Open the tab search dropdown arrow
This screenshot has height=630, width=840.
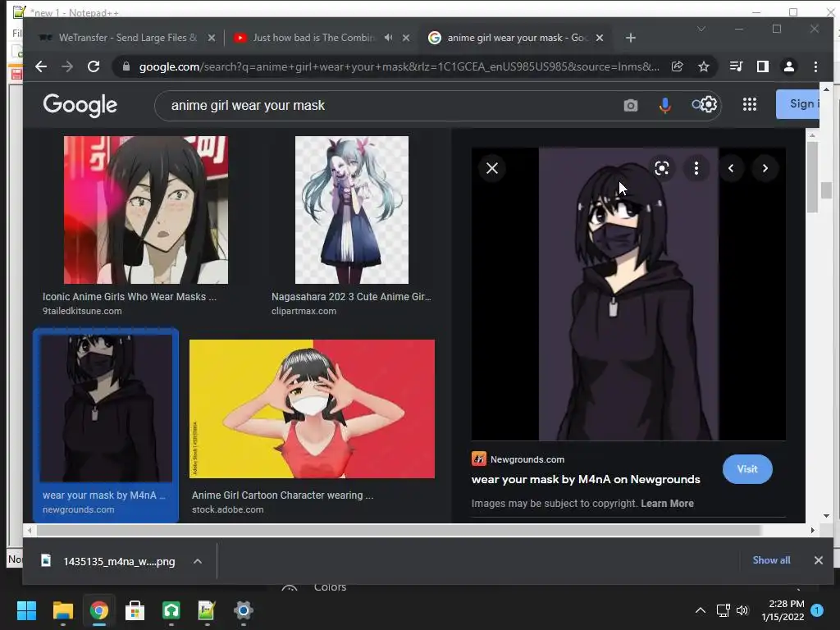click(x=701, y=29)
